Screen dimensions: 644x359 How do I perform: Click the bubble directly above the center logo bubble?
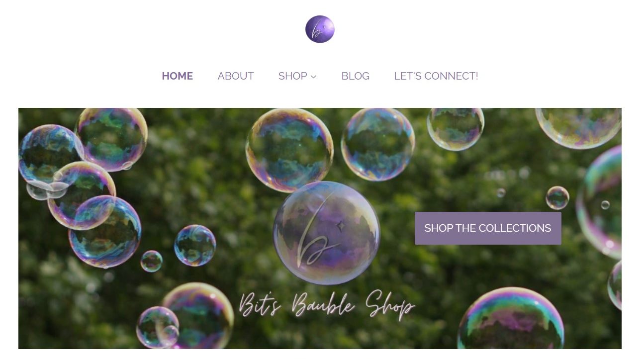click(289, 150)
